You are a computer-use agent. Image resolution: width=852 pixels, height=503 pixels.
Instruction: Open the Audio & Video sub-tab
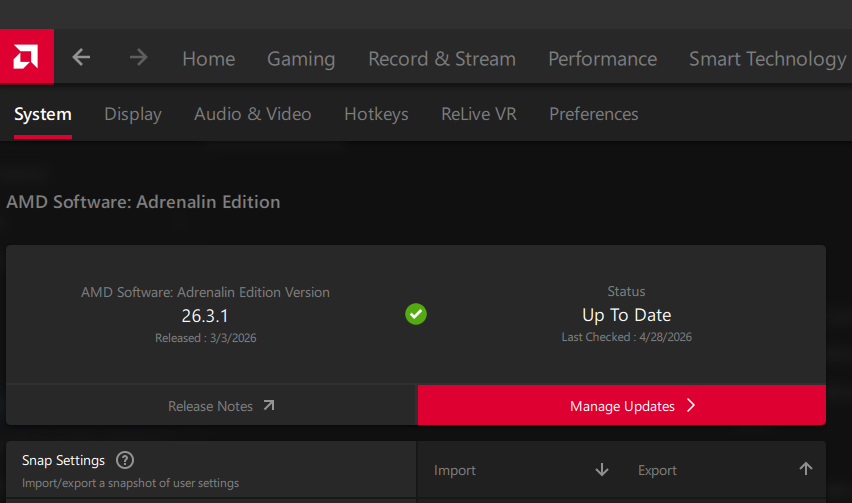pyautogui.click(x=252, y=114)
